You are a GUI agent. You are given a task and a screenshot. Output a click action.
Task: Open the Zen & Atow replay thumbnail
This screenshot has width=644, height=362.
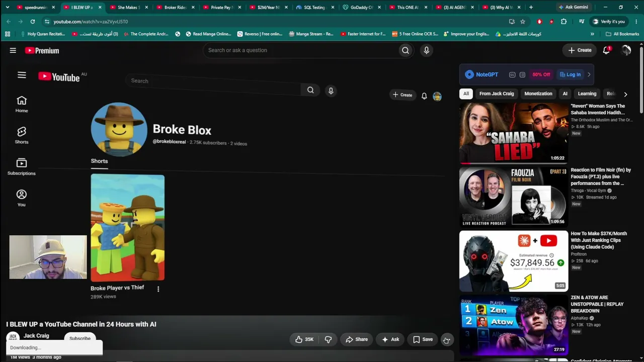514,325
